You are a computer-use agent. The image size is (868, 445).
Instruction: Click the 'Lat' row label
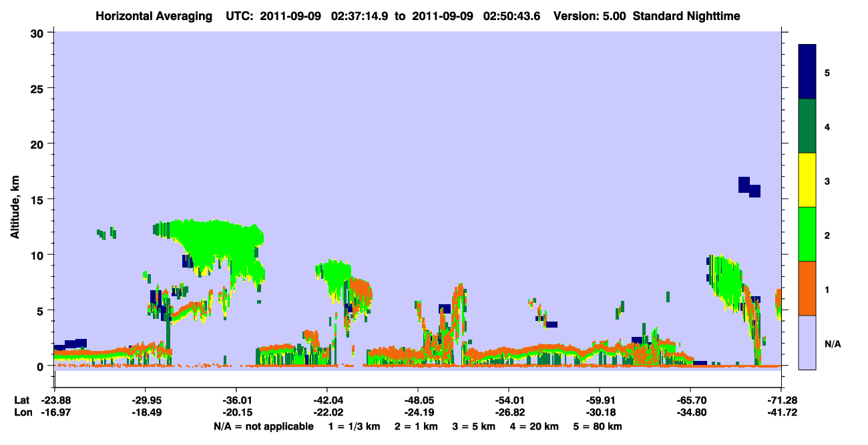coord(21,400)
